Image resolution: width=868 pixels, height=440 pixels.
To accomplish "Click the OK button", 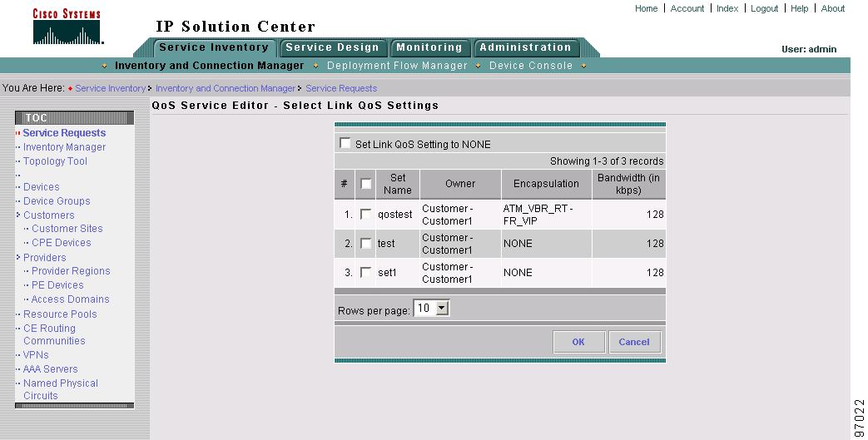I will pyautogui.click(x=578, y=342).
